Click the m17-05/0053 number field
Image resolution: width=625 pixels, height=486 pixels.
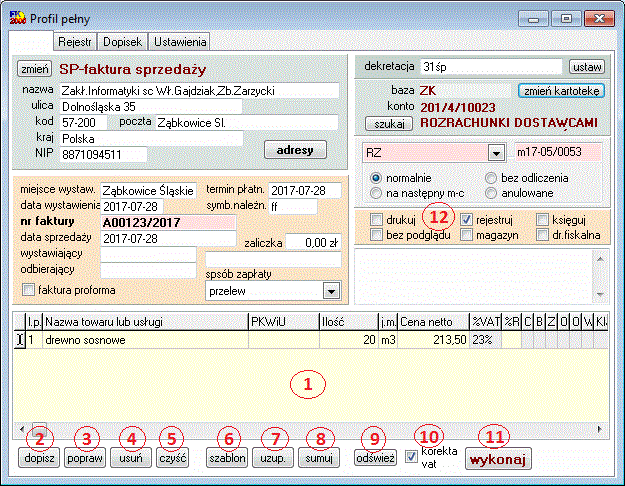558,152
